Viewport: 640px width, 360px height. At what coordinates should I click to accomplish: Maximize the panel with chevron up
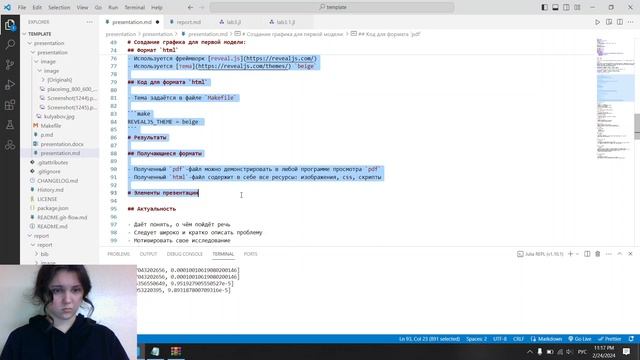tap(620, 254)
